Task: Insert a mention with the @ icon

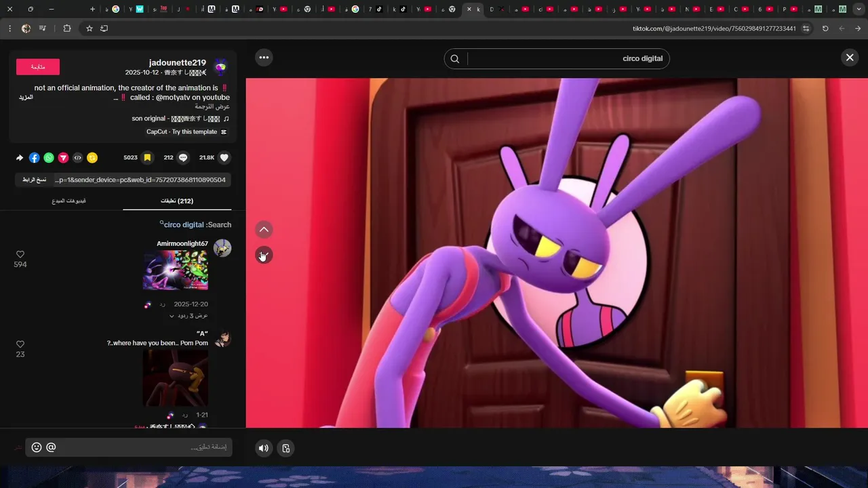Action: click(51, 447)
